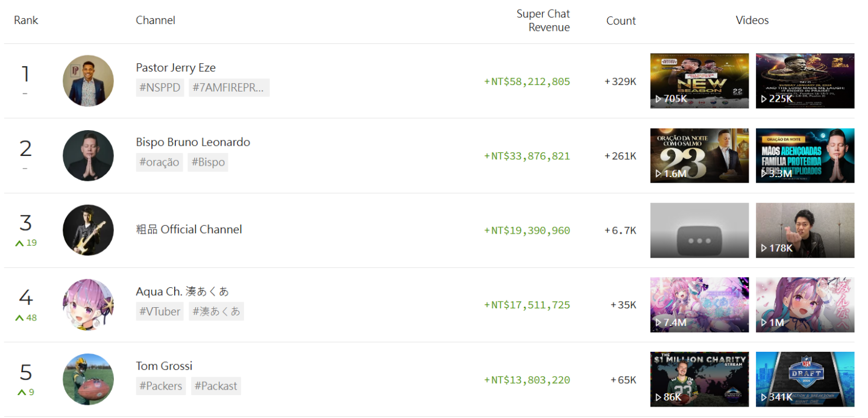This screenshot has height=418, width=868.
Task: Click the rank-up arrow showing 19
Action: 19,243
